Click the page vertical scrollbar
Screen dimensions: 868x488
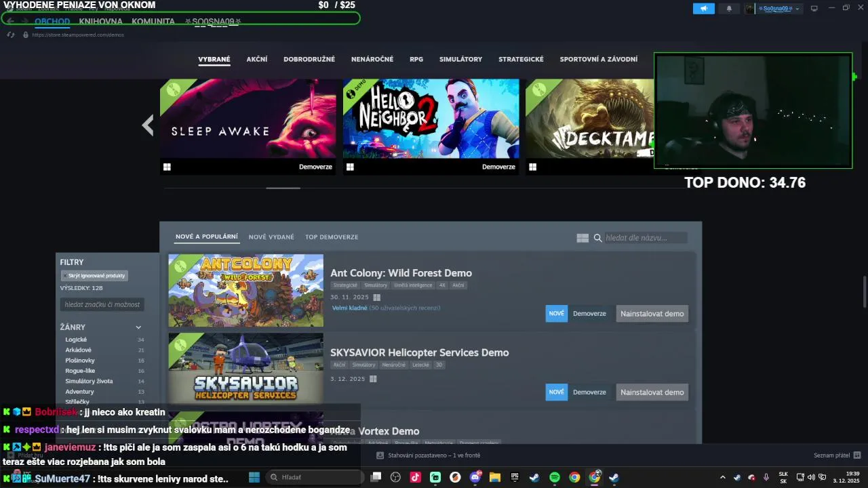(x=864, y=291)
